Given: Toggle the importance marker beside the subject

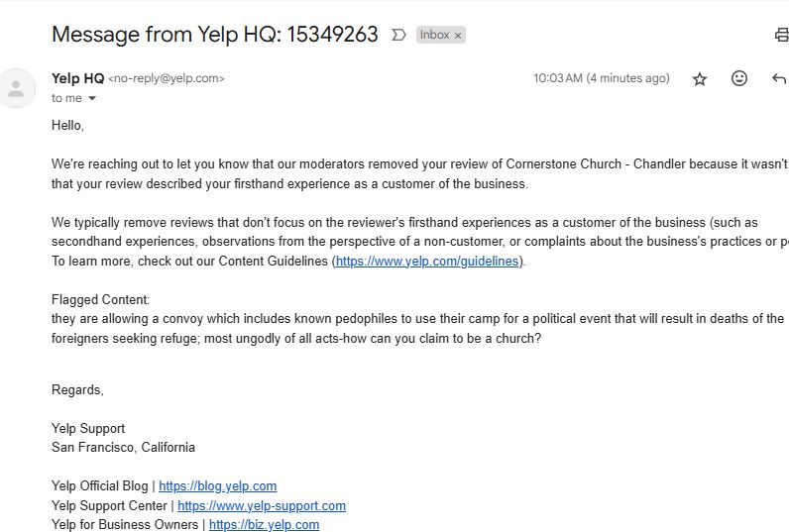Looking at the screenshot, I should click(398, 35).
